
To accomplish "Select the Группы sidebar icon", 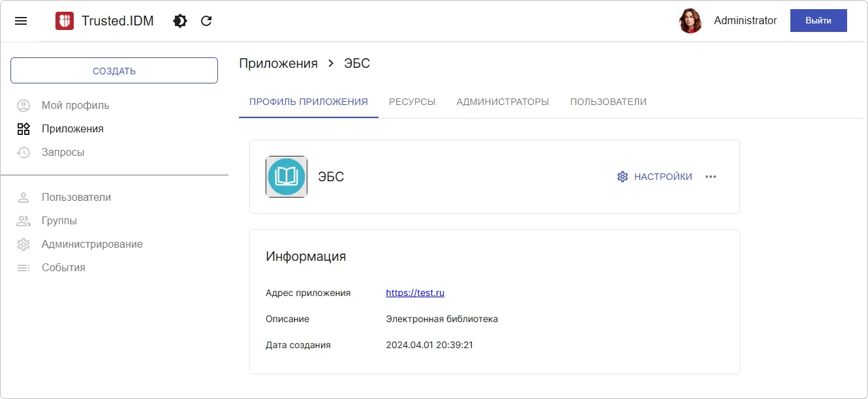I will click(x=23, y=220).
